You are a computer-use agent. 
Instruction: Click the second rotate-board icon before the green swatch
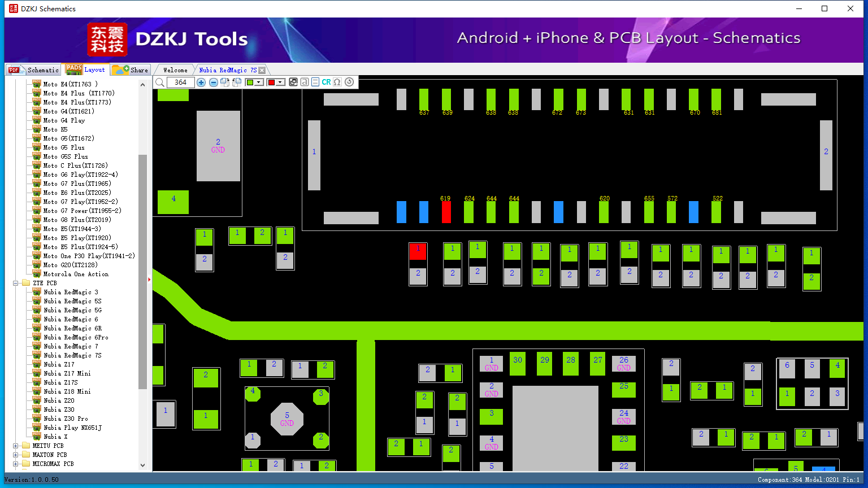[x=237, y=82]
